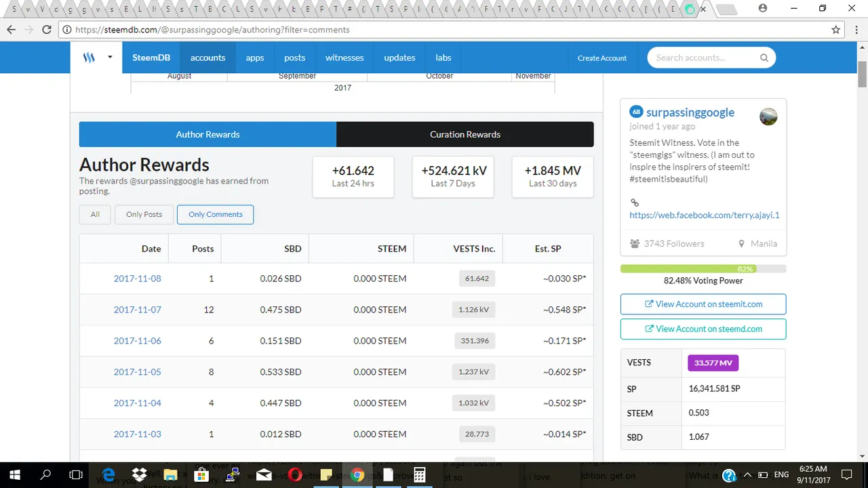Open the labs menu item
Image resolution: width=868 pixels, height=488 pixels.
tap(443, 58)
